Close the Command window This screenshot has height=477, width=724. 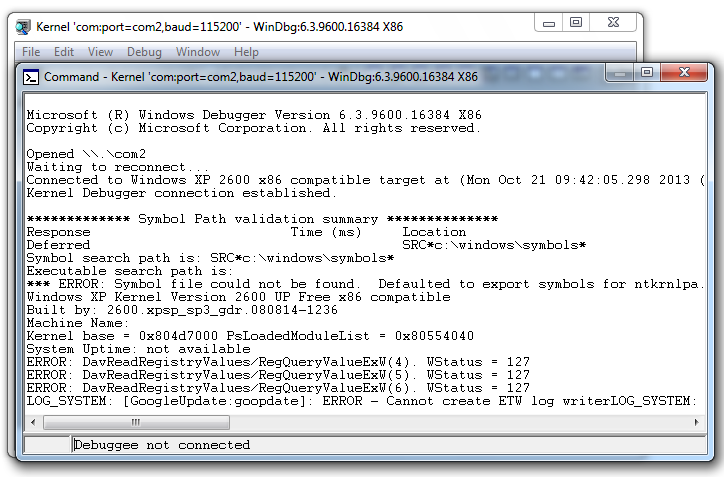(x=684, y=73)
